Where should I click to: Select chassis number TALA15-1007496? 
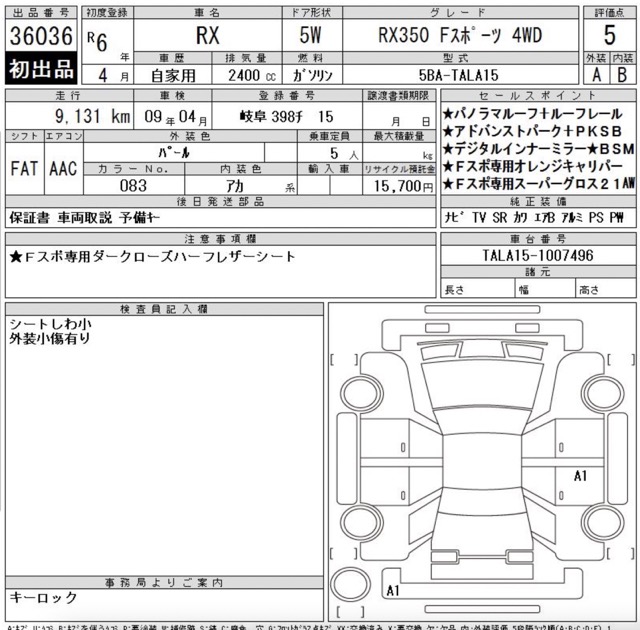tap(538, 256)
